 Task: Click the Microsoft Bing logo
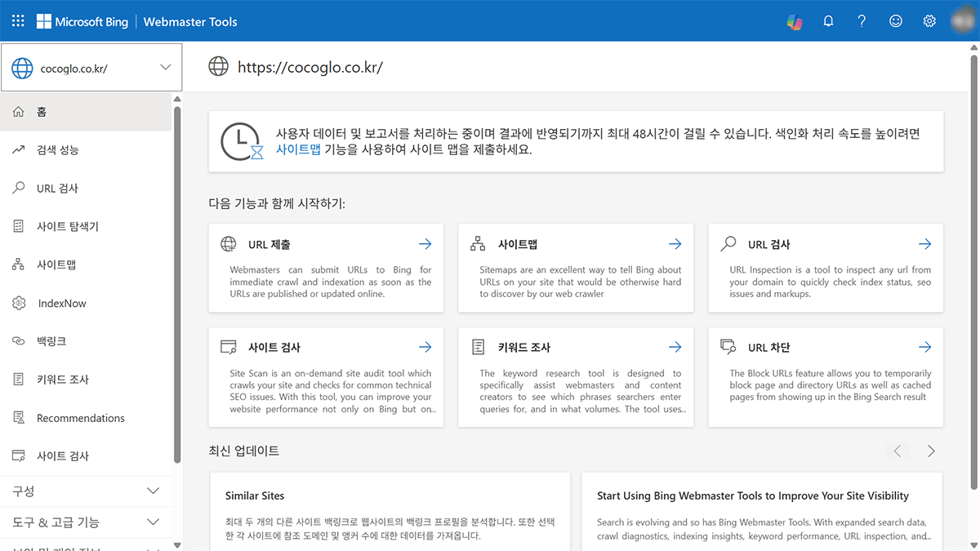point(82,21)
